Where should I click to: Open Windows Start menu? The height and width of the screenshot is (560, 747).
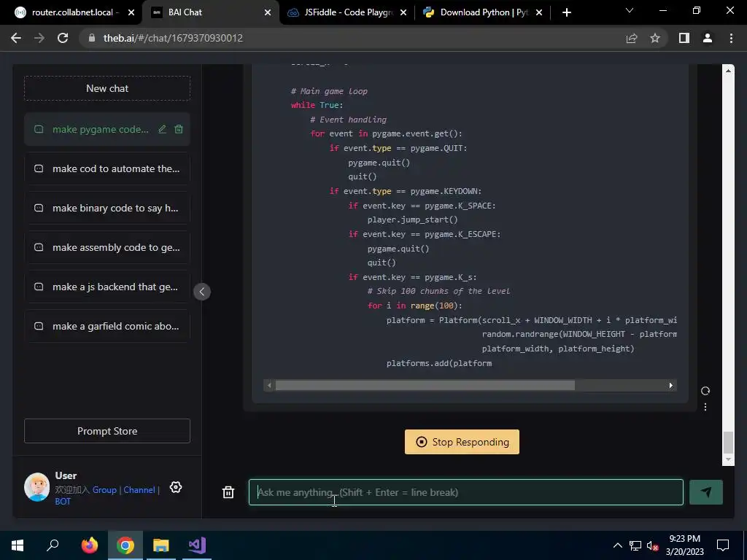pos(18,545)
